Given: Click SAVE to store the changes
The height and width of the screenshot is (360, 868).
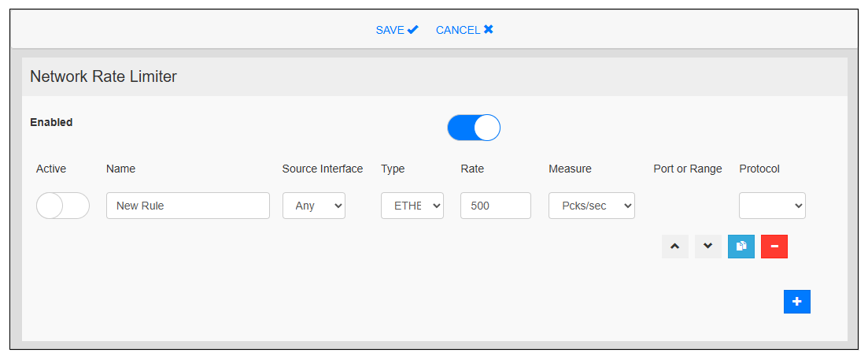Looking at the screenshot, I should point(397,30).
